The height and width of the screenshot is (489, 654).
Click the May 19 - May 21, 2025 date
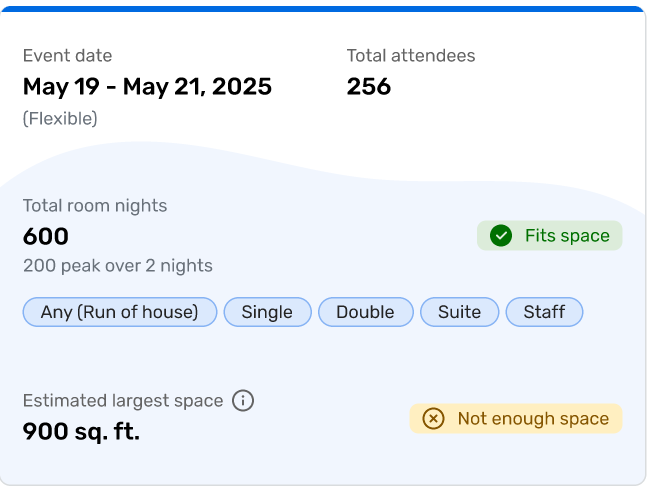click(147, 87)
